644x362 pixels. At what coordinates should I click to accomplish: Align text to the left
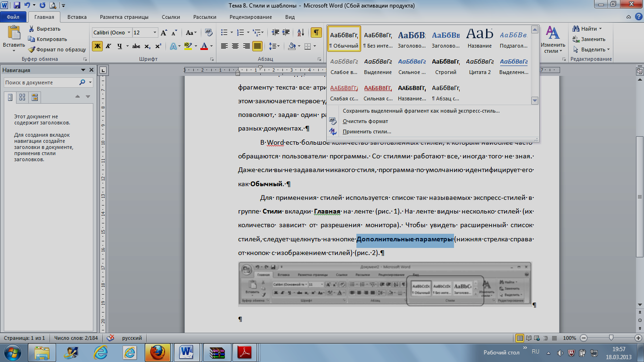pyautogui.click(x=224, y=46)
